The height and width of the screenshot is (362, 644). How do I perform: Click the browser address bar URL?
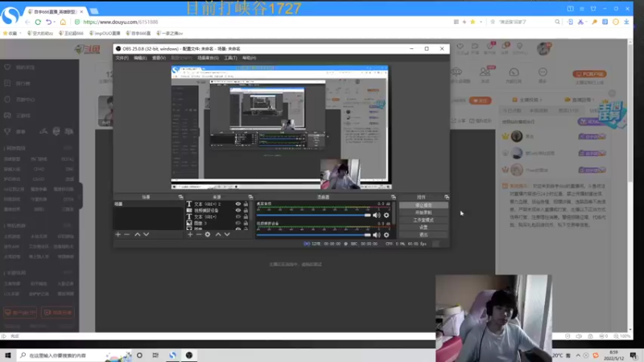pyautogui.click(x=120, y=22)
